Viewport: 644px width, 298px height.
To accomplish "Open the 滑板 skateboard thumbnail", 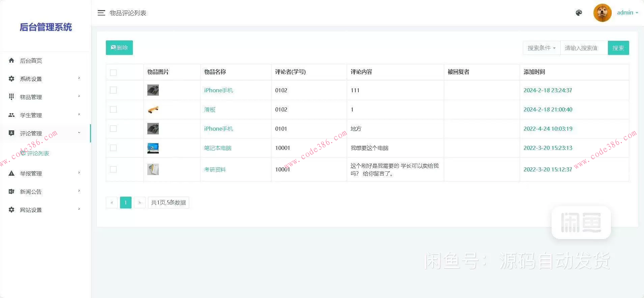I will click(x=153, y=109).
